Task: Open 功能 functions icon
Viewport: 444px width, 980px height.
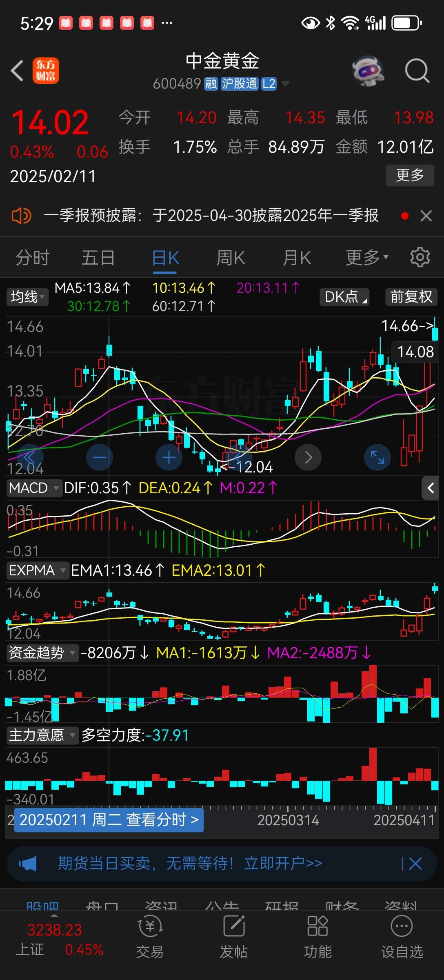Action: point(317,937)
